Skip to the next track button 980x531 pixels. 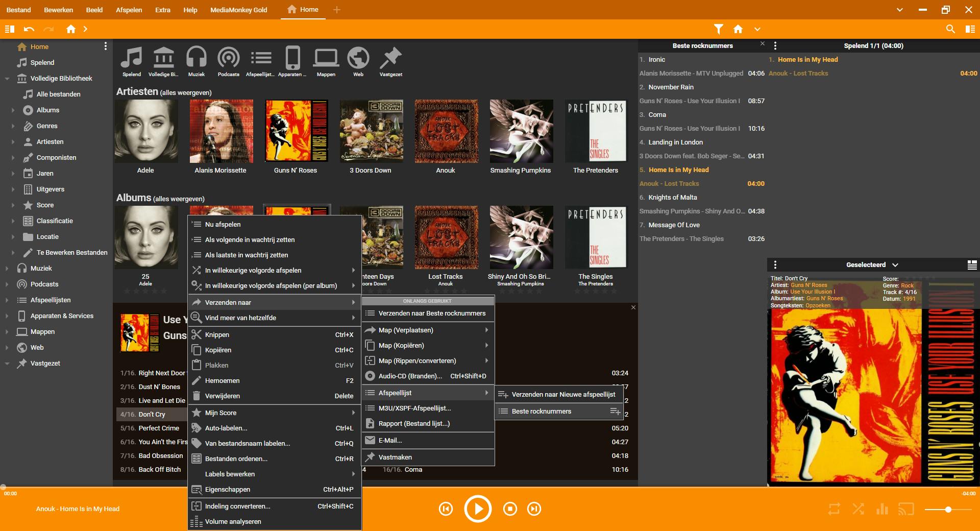[534, 509]
